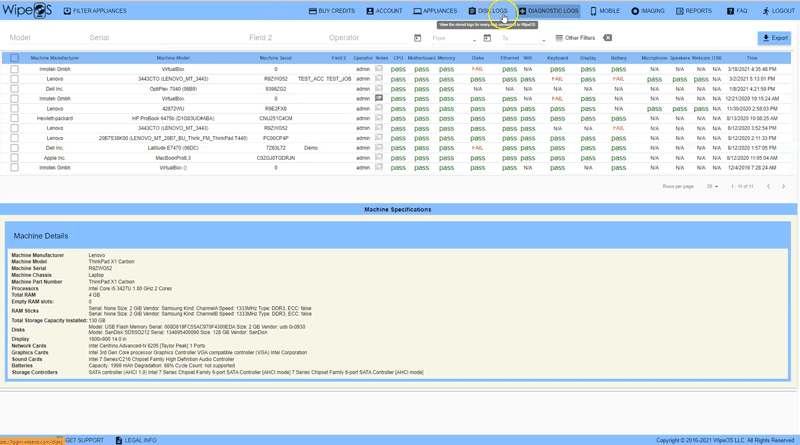Select the VirtualBox 3/18/2021 row checkbox
This screenshot has width=800, height=445.
[14, 69]
